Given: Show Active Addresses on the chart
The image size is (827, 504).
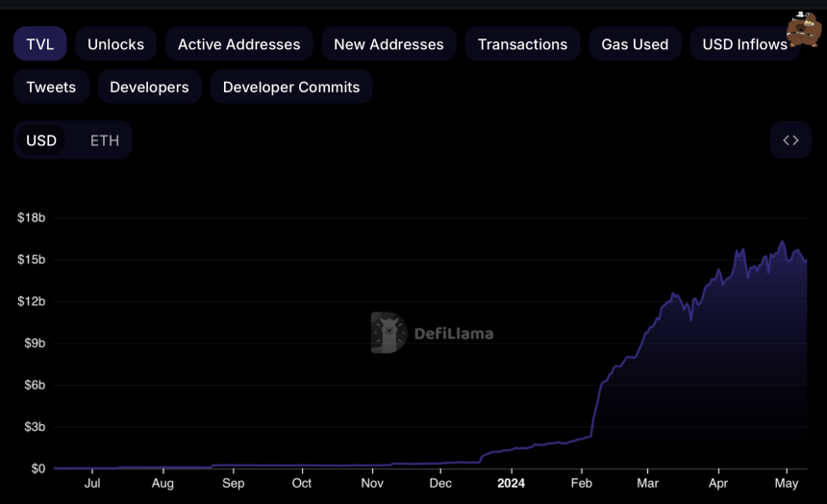Looking at the screenshot, I should point(238,44).
